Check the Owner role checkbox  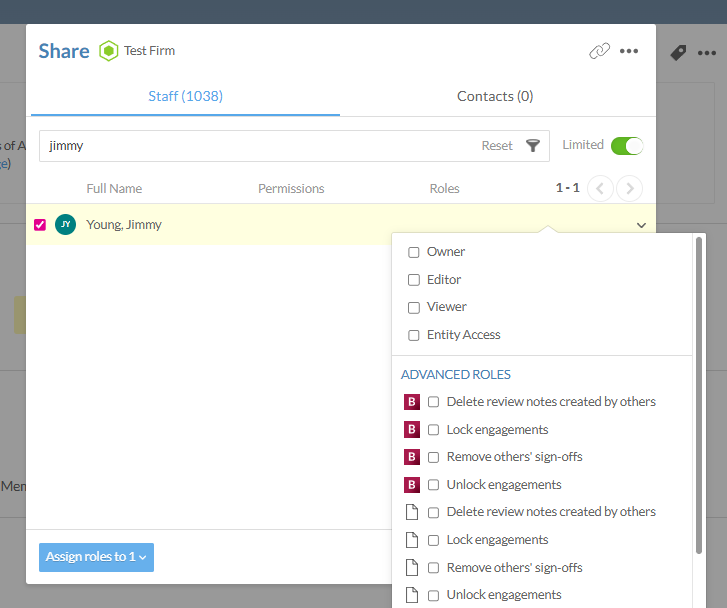[x=414, y=252]
